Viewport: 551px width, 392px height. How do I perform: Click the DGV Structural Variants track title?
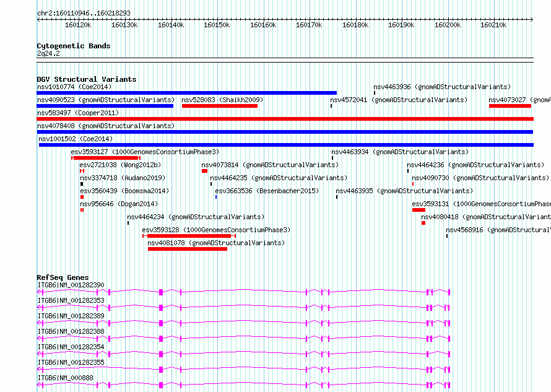click(x=87, y=79)
